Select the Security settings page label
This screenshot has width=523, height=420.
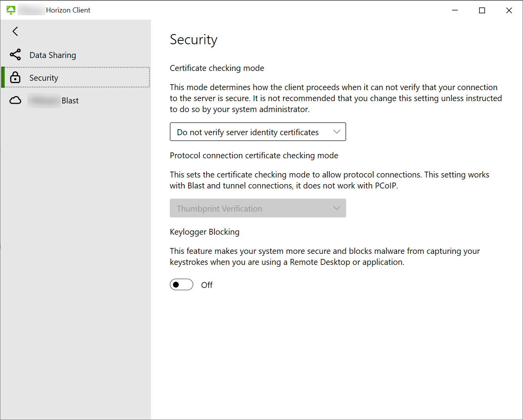pyautogui.click(x=44, y=78)
